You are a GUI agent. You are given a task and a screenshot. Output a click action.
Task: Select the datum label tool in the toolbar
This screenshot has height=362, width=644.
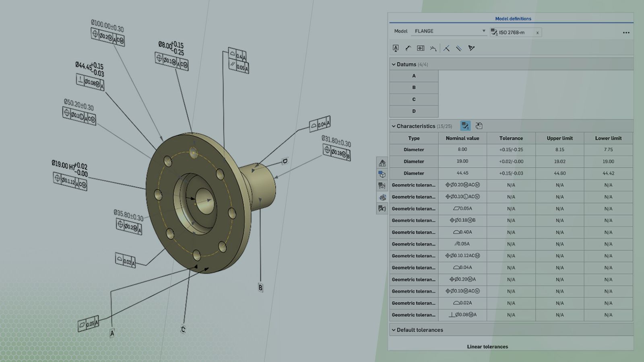[x=396, y=48]
